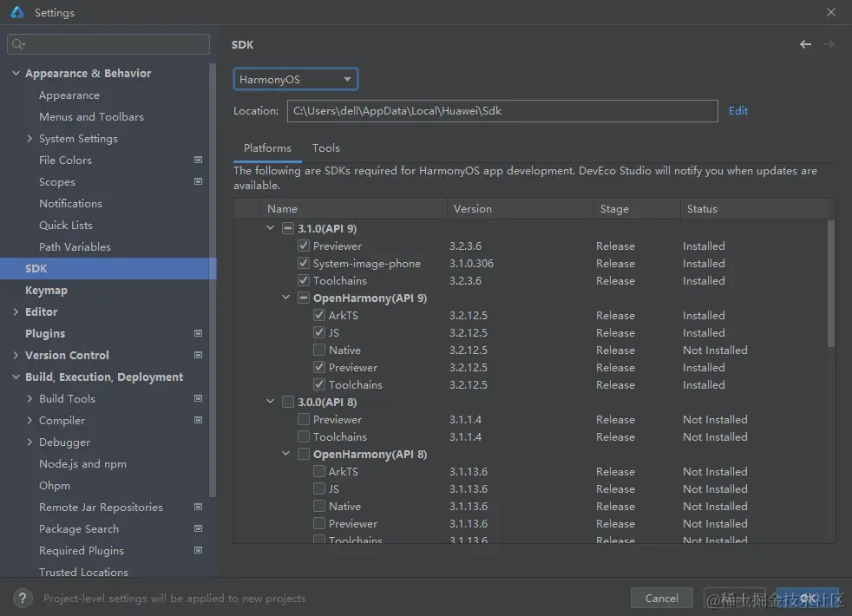This screenshot has width=852, height=616.
Task: Select Keymap in the settings sidebar
Action: click(46, 291)
